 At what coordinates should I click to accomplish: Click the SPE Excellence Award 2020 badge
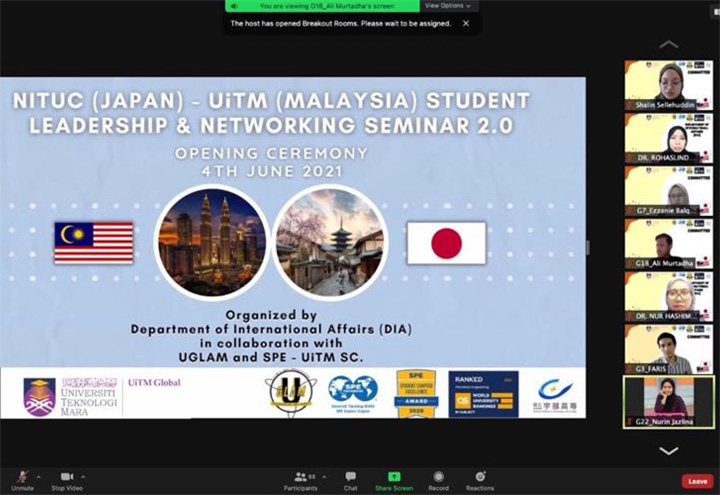416,394
